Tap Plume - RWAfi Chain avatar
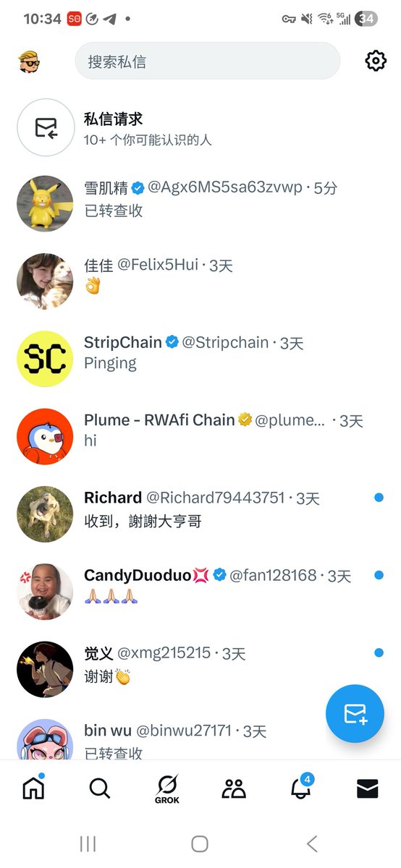The width and height of the screenshot is (401, 868). pyautogui.click(x=46, y=437)
